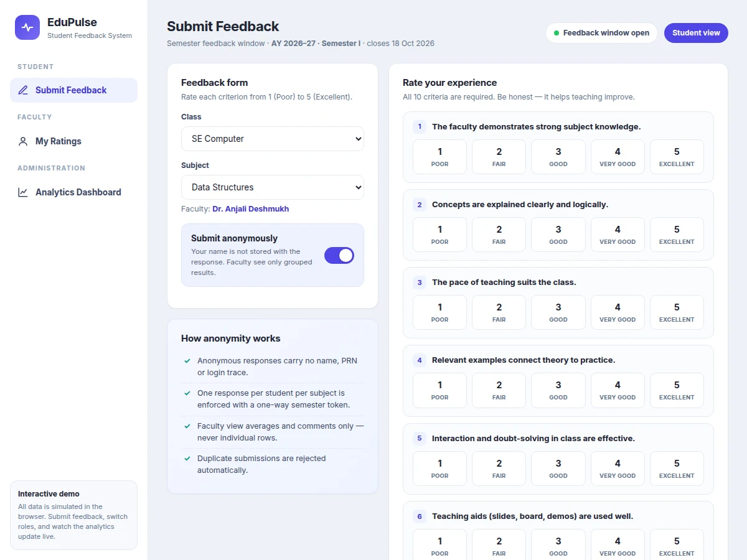
Task: Click the EduPulse brand title
Action: click(x=72, y=22)
